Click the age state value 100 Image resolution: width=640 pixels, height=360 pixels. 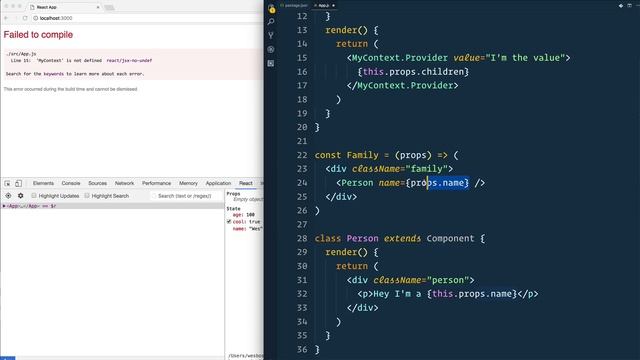pos(250,215)
